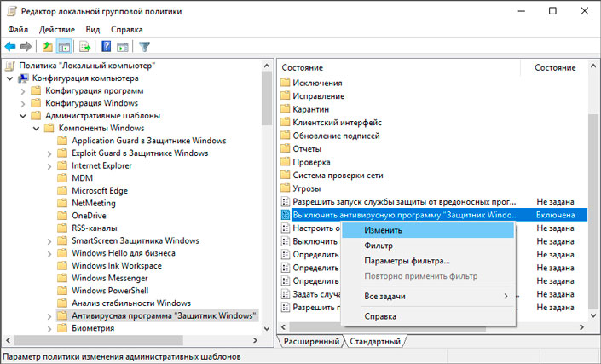
Task: Click scroll-up arrow of right pane scrollbar
Action: point(593,66)
